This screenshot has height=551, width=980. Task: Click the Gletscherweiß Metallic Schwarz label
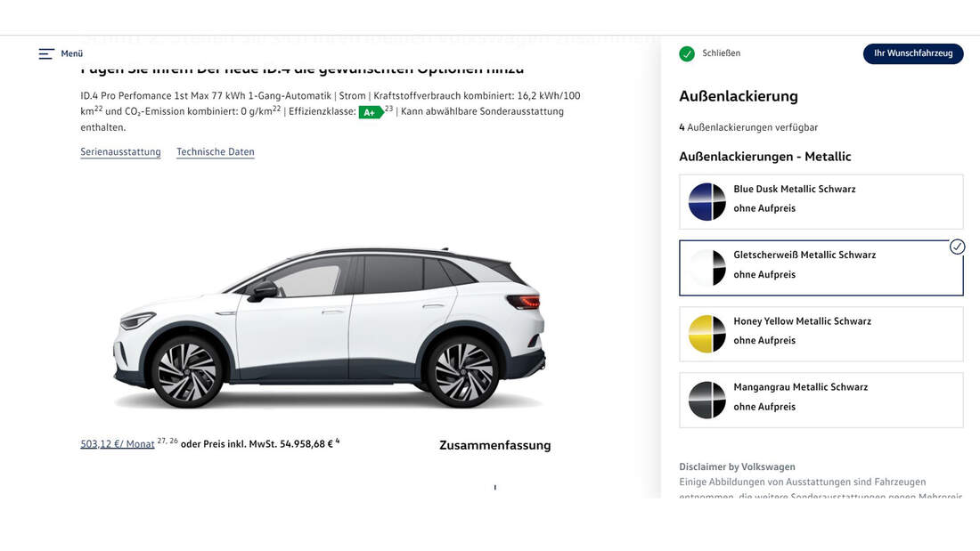(804, 255)
